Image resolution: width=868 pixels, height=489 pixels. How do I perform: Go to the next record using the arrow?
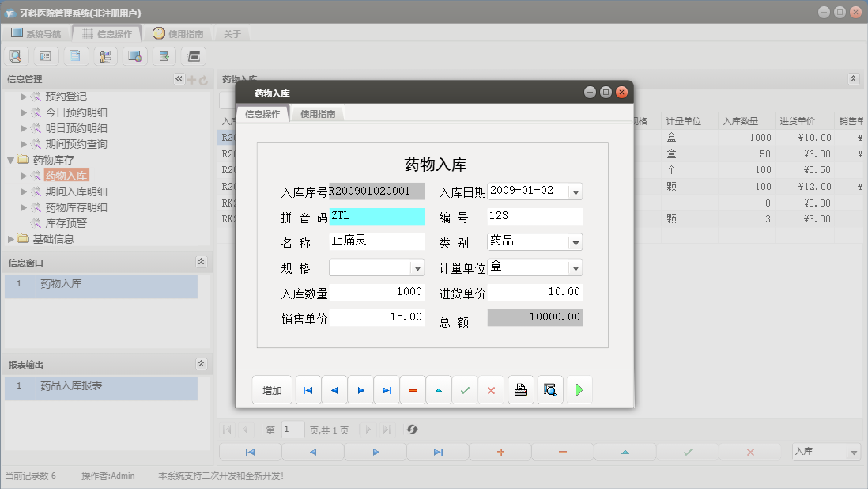click(360, 389)
